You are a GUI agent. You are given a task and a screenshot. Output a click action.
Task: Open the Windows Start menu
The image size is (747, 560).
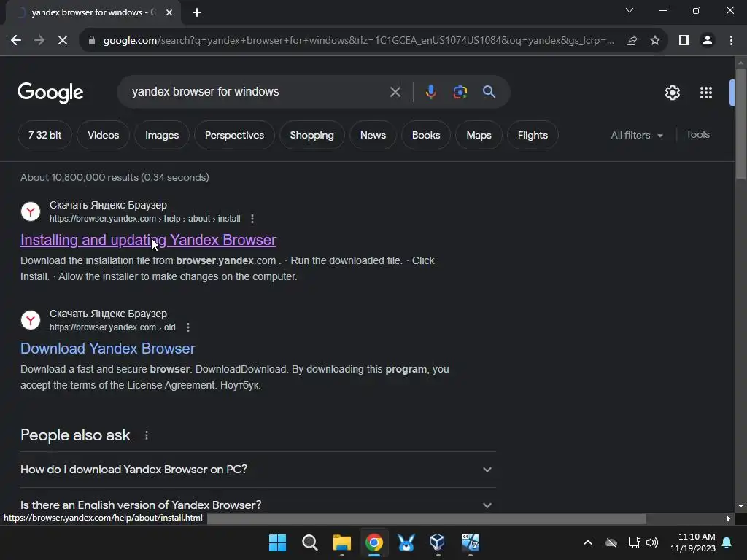[277, 542]
